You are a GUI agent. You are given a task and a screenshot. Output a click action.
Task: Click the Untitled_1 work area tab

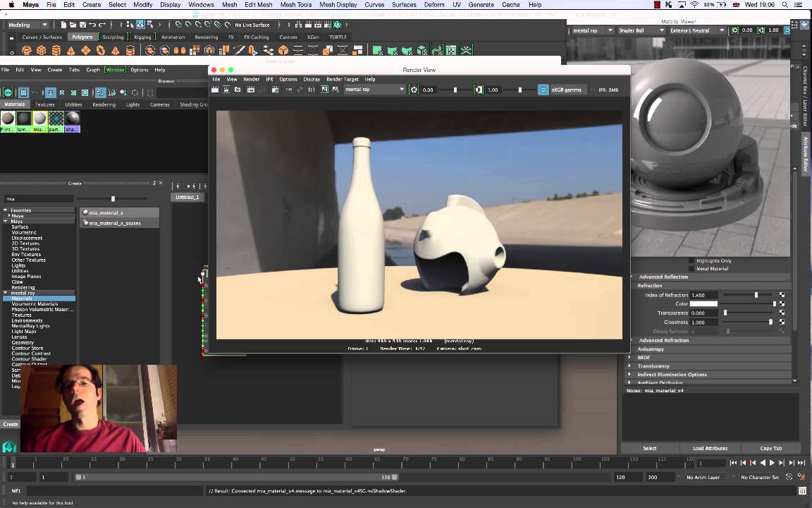[x=187, y=197]
